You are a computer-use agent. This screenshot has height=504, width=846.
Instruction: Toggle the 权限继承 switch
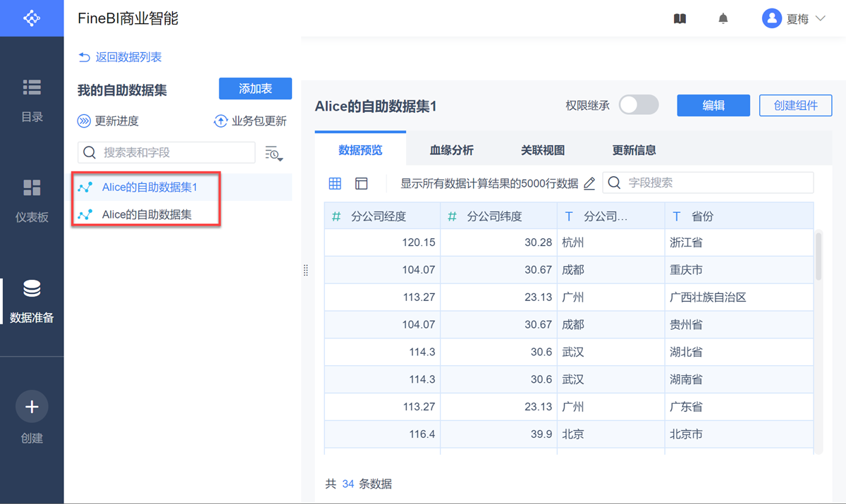click(638, 105)
